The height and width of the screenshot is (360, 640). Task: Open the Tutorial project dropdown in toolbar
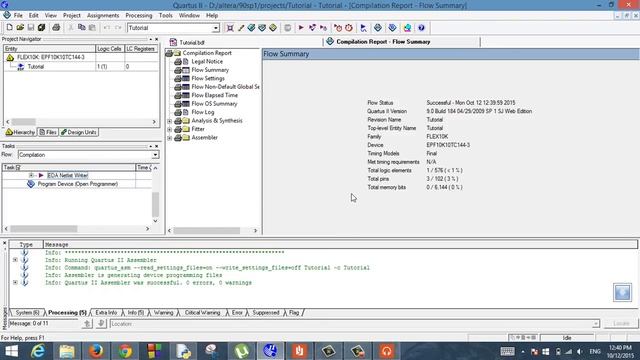(x=216, y=28)
